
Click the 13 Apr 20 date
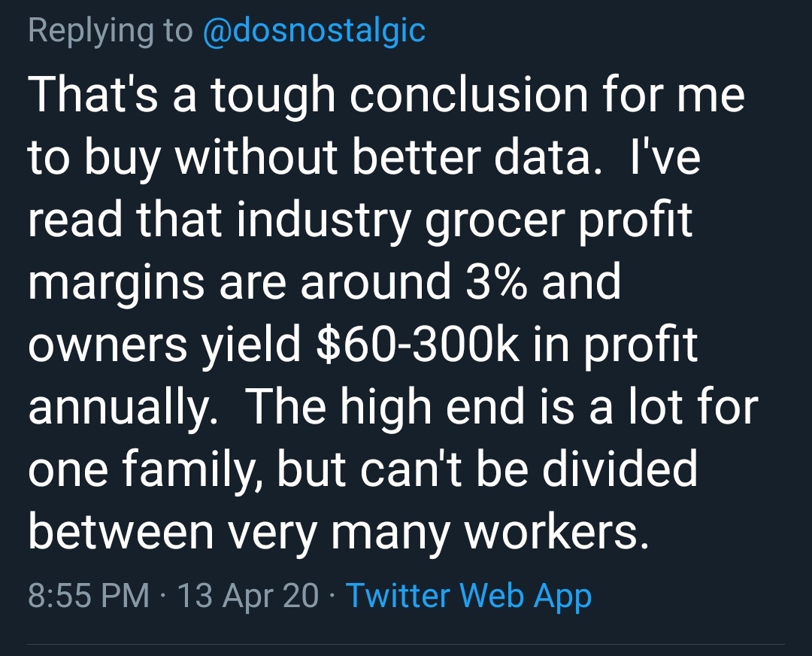(x=248, y=596)
